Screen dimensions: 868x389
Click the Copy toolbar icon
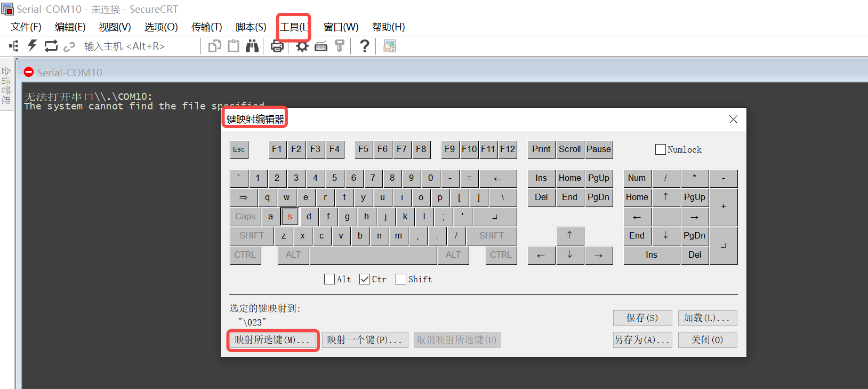point(214,46)
